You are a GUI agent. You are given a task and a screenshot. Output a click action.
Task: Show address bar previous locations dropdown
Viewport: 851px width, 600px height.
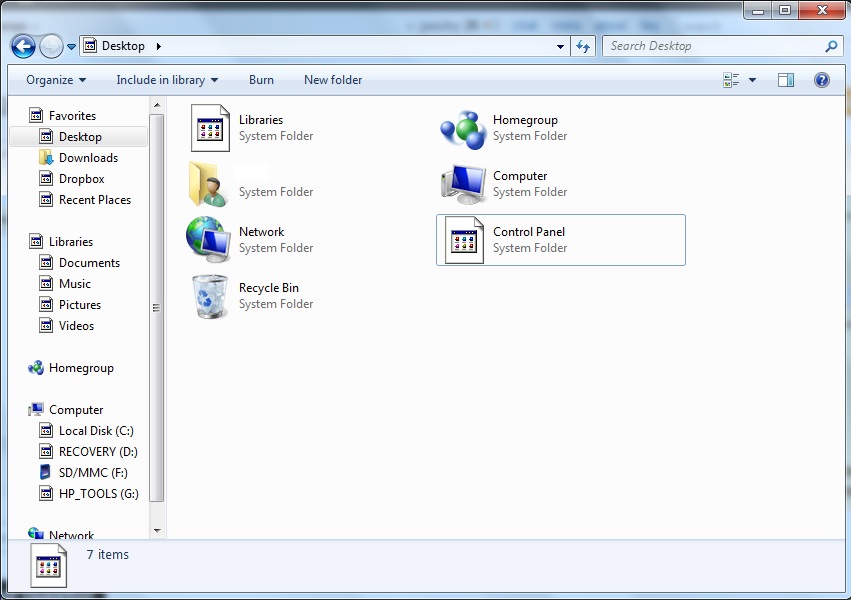tap(560, 46)
